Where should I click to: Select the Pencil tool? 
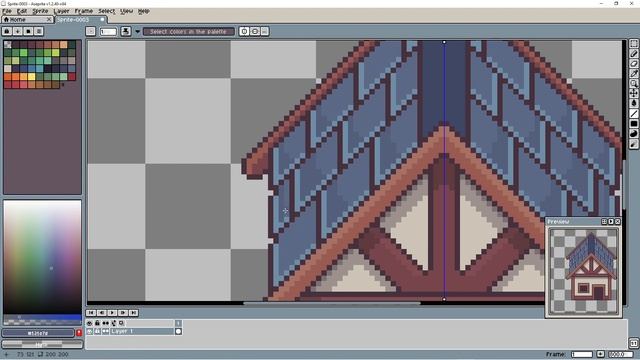[x=633, y=53]
